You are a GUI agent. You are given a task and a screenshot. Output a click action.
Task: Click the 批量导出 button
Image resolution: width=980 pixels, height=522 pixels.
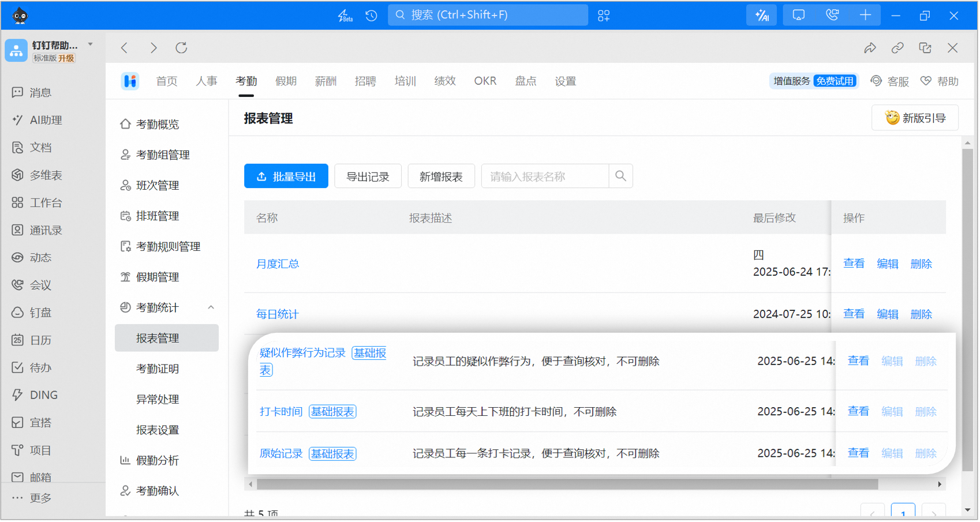(286, 176)
